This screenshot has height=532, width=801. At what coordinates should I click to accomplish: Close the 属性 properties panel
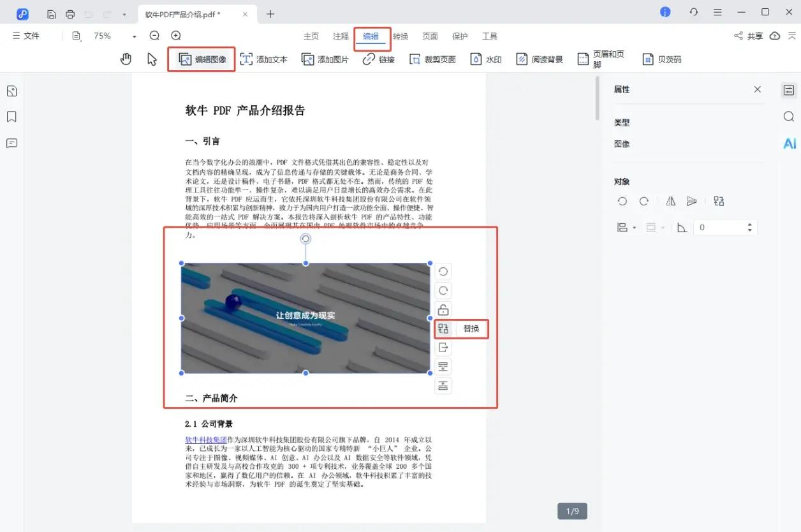[758, 89]
